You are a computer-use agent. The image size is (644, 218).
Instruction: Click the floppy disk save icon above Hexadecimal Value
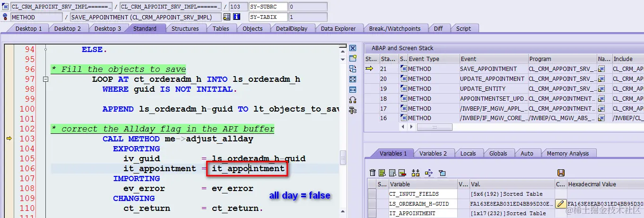561,173
